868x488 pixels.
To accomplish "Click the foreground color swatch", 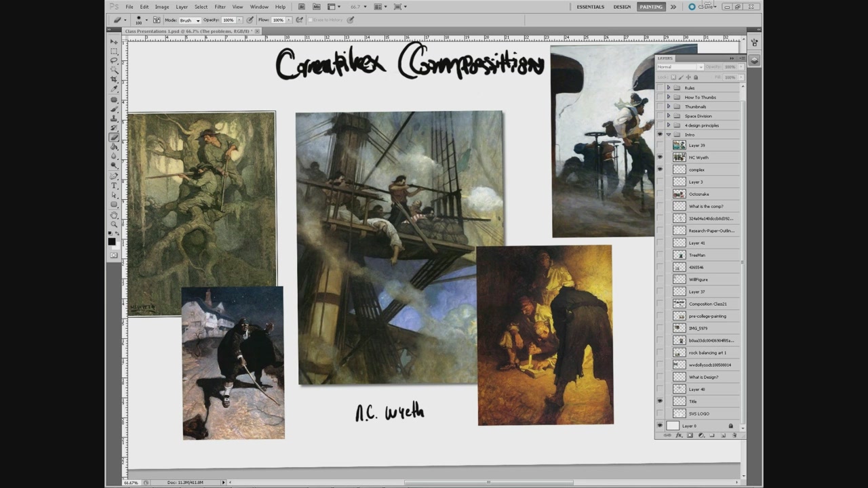I will click(x=112, y=241).
